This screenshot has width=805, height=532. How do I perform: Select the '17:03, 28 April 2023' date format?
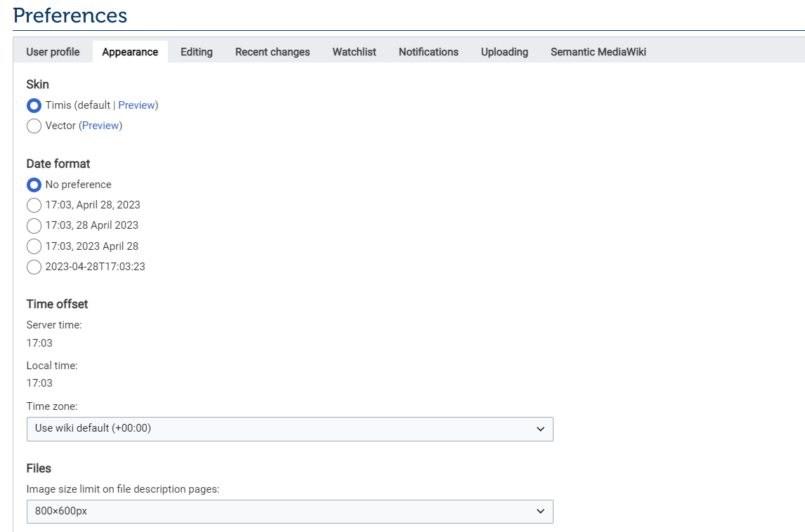tap(34, 225)
